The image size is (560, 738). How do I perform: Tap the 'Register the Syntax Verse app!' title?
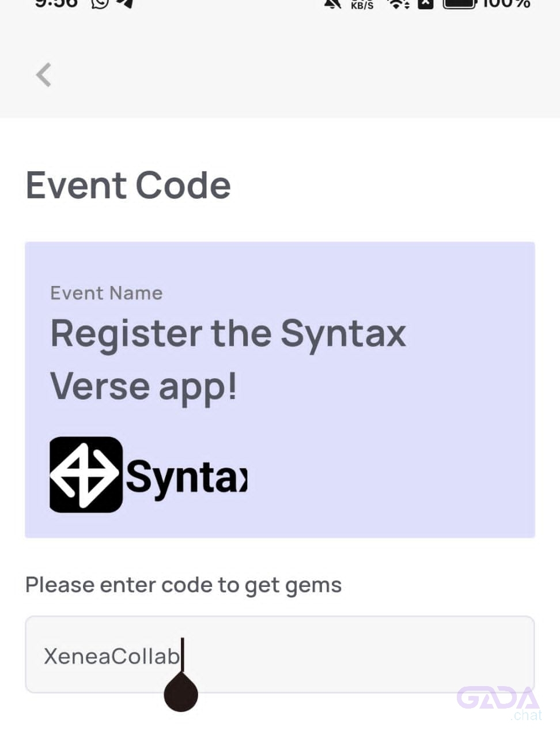(228, 359)
